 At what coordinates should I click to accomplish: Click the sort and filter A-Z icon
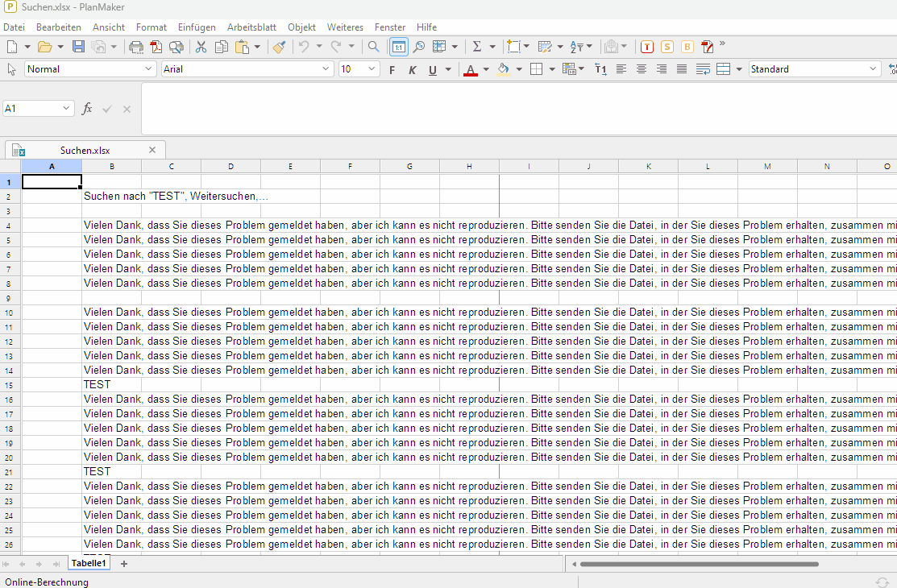coord(577,47)
